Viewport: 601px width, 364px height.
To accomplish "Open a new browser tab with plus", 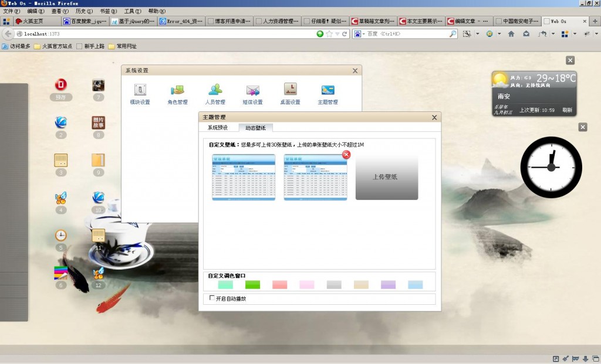I will pos(595,21).
